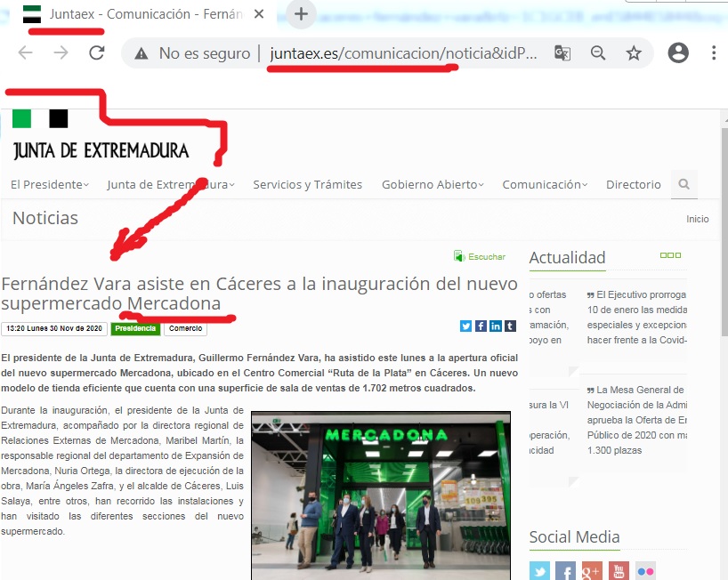Open the Chrome profile avatar
The image size is (728, 580).
[x=678, y=53]
